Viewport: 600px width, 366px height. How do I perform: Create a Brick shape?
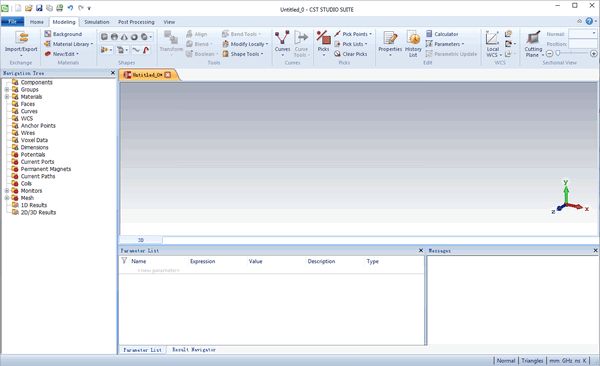[104, 37]
